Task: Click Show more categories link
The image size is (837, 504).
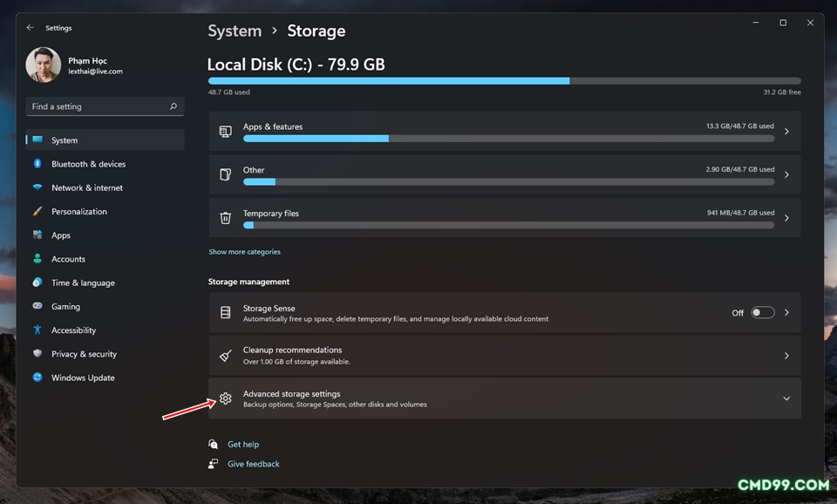Action: [x=244, y=251]
